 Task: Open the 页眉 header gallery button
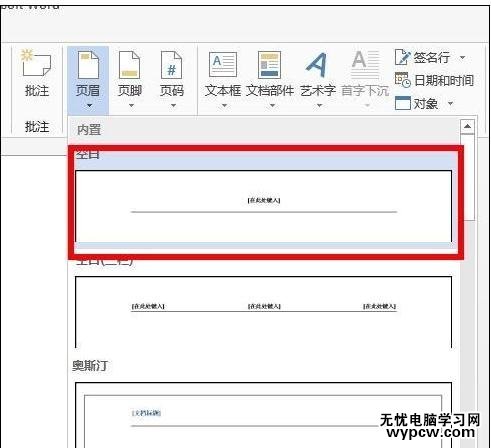88,80
